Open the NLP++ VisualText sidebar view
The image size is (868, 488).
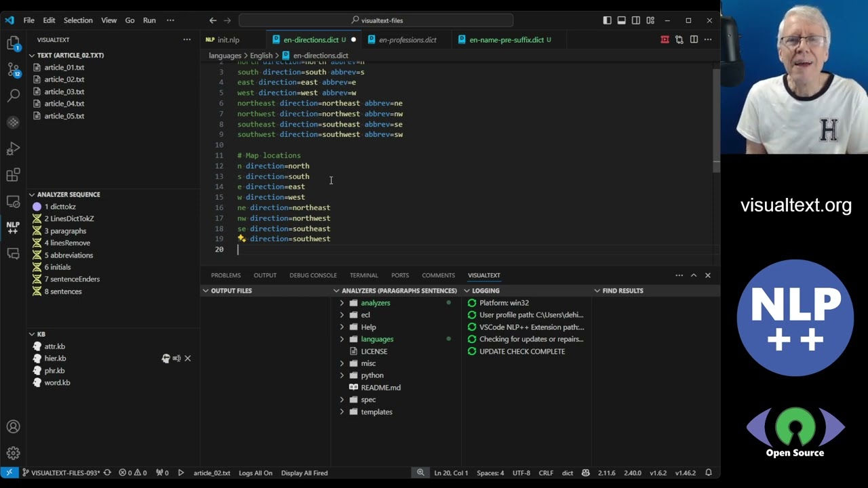[13, 228]
